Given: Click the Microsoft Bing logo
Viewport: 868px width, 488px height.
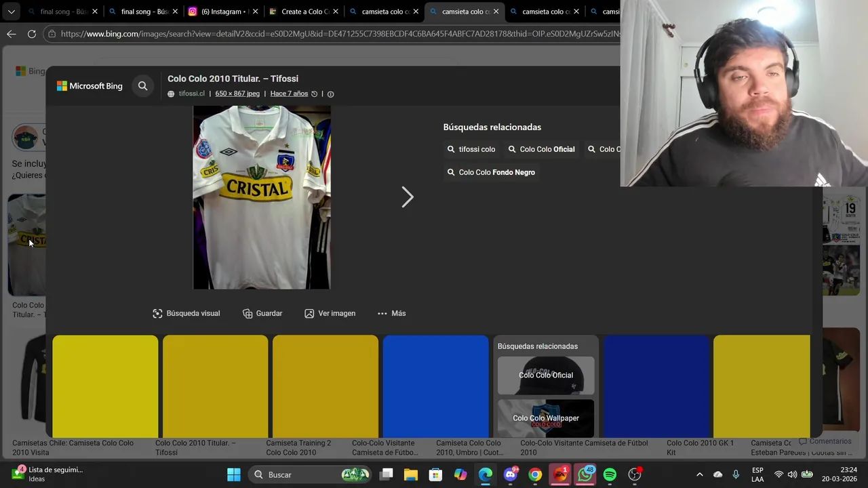Looking at the screenshot, I should click(90, 86).
